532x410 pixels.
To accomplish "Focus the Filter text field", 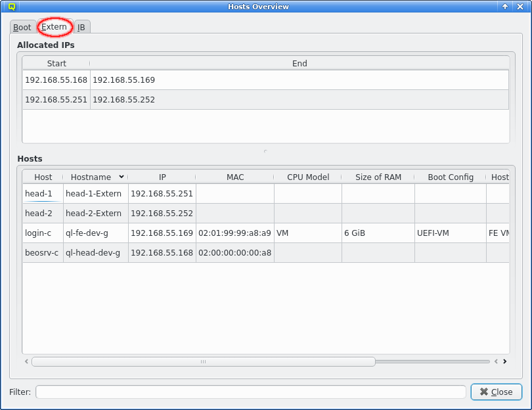I will tap(250, 392).
